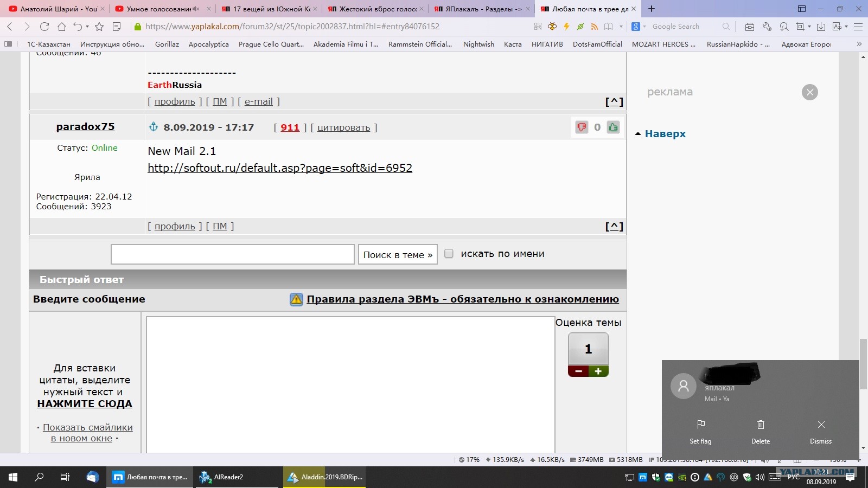Screen dimensions: 868x488
Task: Open the Gorillaz bookmark
Action: pos(167,44)
